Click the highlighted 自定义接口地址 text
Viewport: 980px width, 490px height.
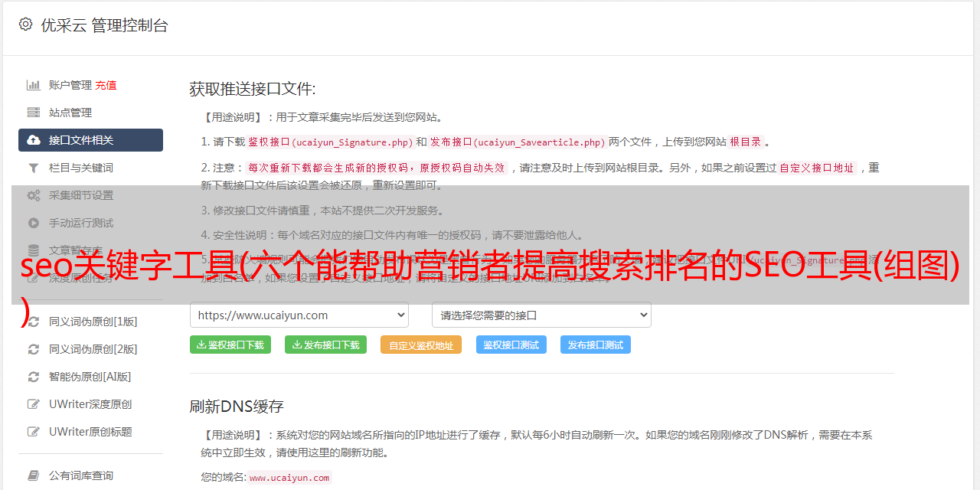click(x=816, y=168)
